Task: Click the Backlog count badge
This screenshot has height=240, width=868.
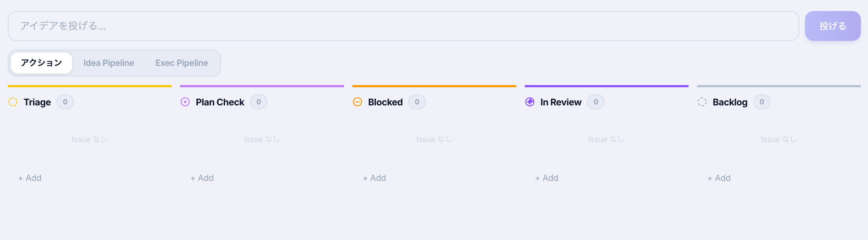Action: pos(762,102)
